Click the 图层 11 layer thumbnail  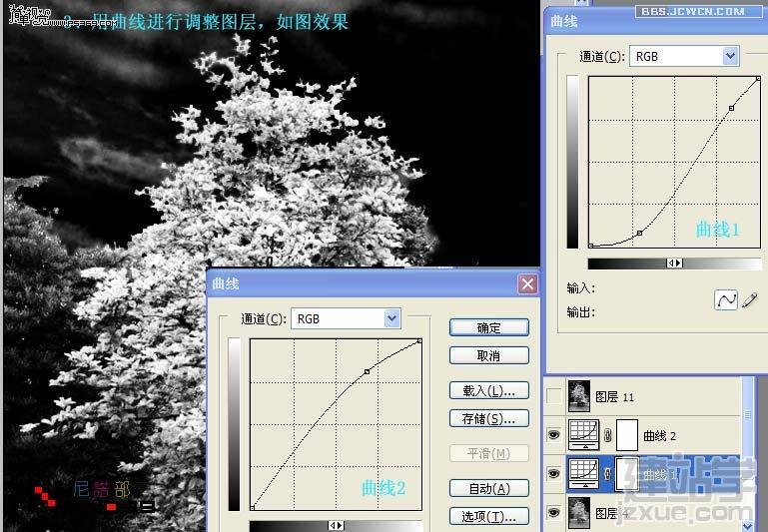(x=579, y=396)
